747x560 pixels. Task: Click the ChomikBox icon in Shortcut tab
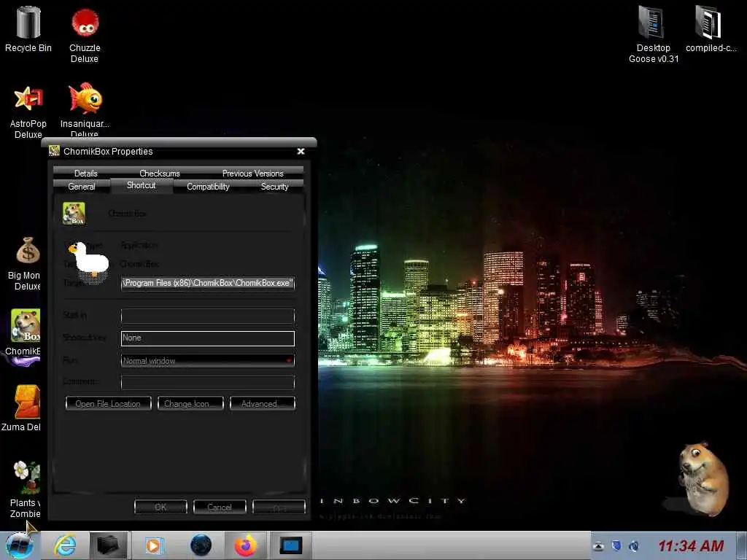tap(74, 214)
